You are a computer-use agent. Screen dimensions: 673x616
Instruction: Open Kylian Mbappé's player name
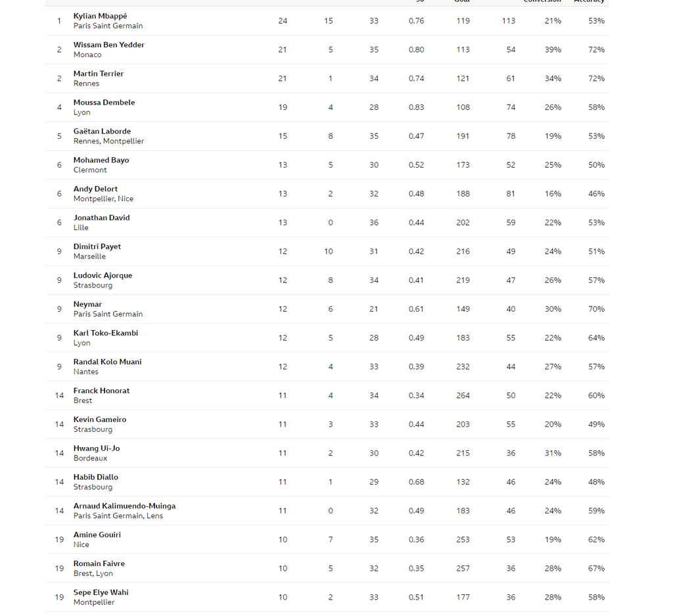pos(100,16)
